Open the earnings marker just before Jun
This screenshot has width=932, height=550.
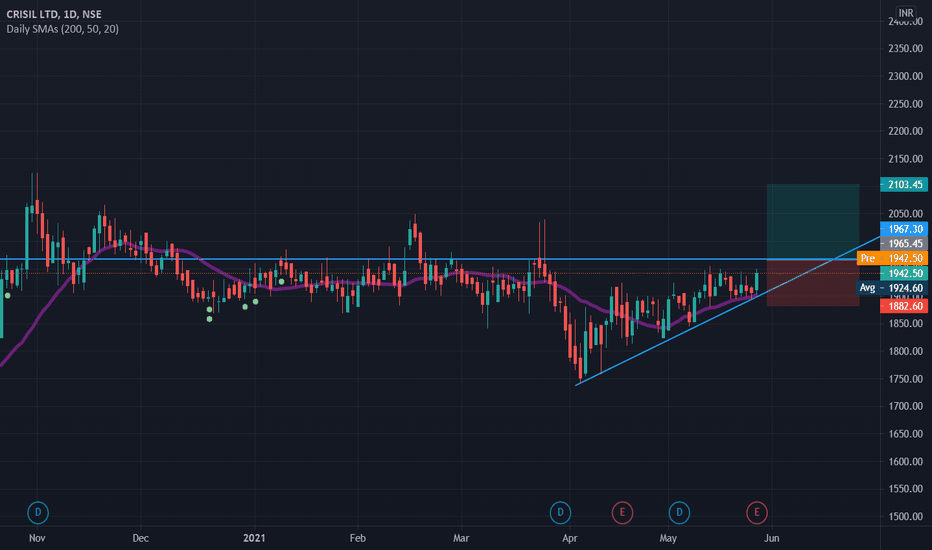pos(757,512)
